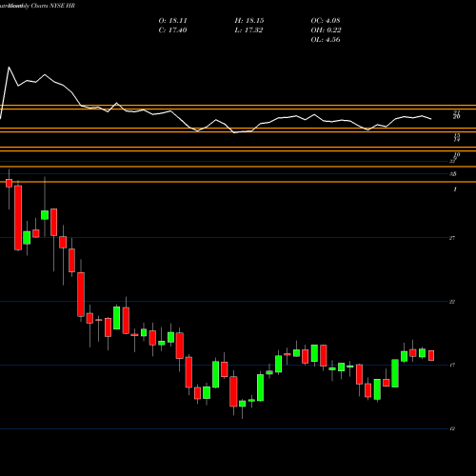
Task: Select the high value 'H: 18.15'
Action: pos(249,21)
